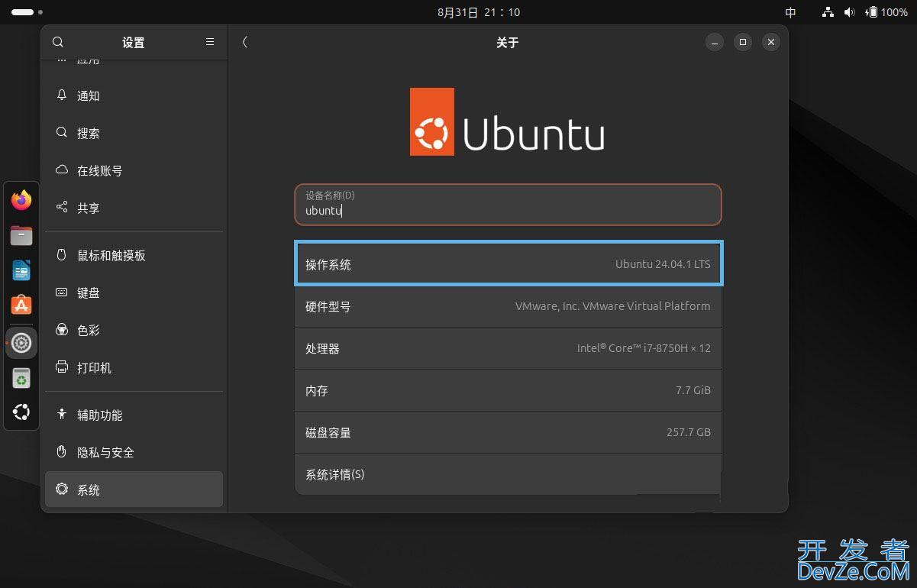Open Files from the dock
This screenshot has height=588, width=917.
(21, 236)
